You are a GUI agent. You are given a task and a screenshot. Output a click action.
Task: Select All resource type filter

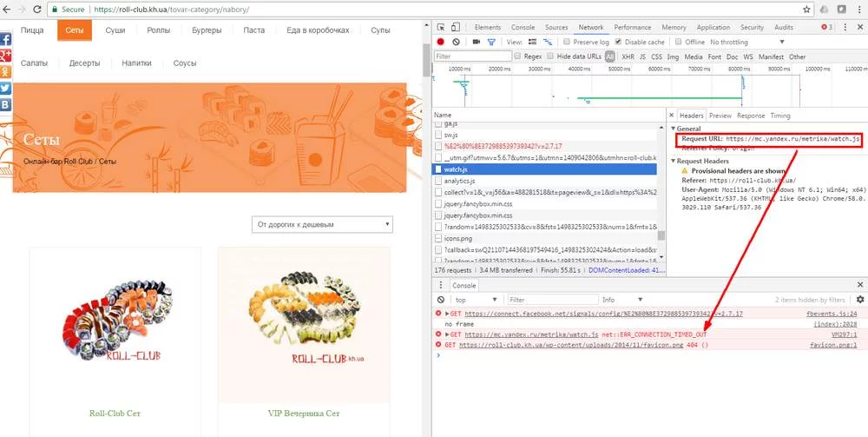click(x=610, y=56)
